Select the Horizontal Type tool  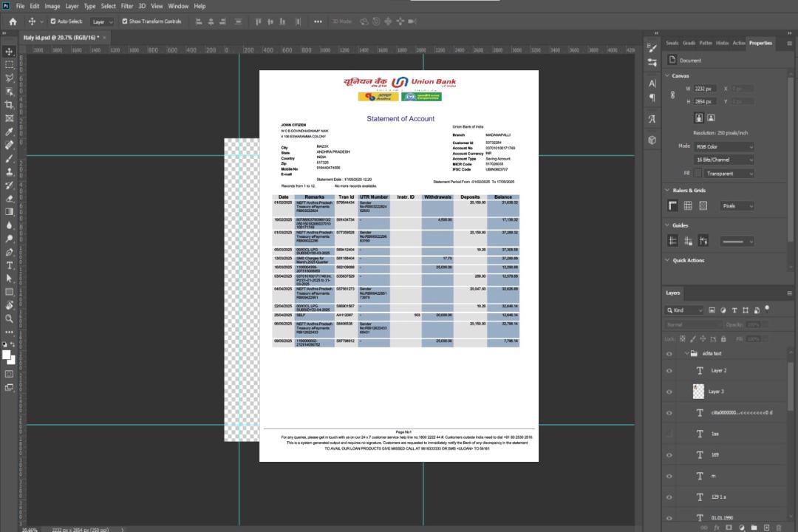pyautogui.click(x=9, y=265)
